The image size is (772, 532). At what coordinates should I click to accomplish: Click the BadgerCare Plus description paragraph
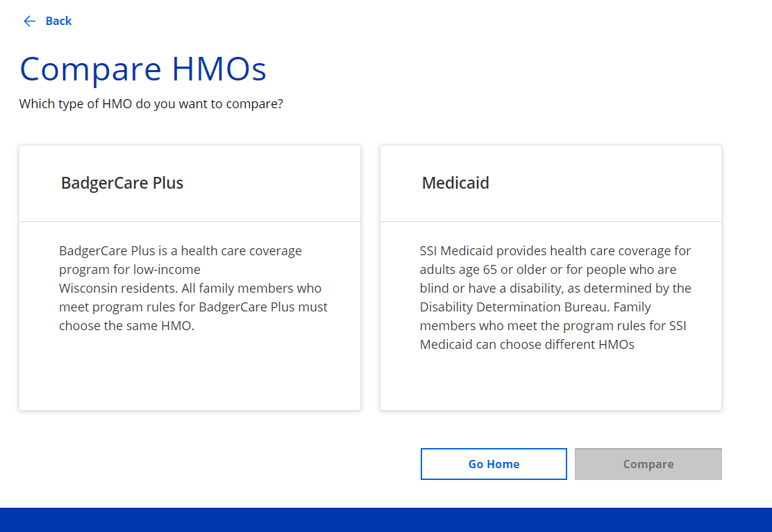(x=193, y=288)
